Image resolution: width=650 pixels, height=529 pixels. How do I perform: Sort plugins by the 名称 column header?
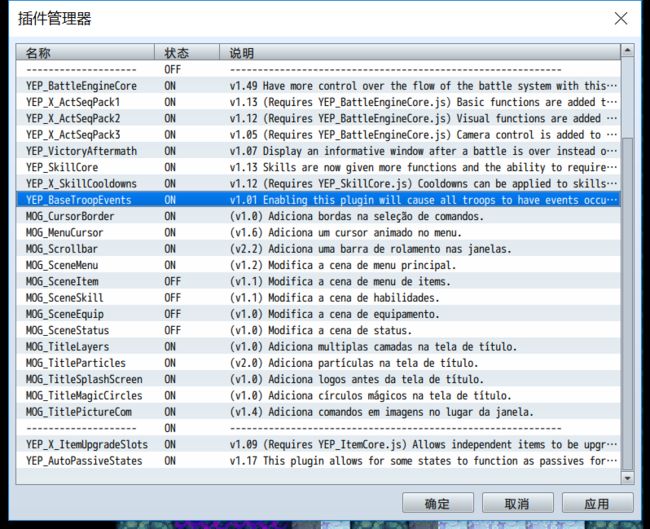click(x=85, y=53)
